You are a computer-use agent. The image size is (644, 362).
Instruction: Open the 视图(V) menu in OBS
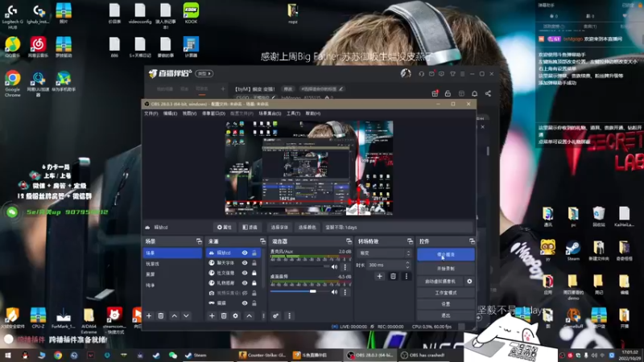point(189,113)
